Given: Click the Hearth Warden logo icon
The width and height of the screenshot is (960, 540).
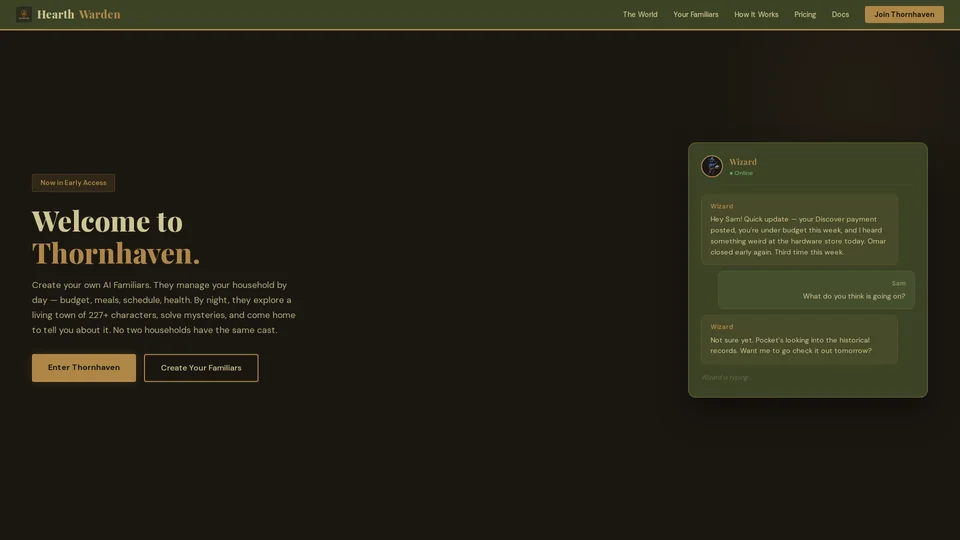Looking at the screenshot, I should 24,14.
